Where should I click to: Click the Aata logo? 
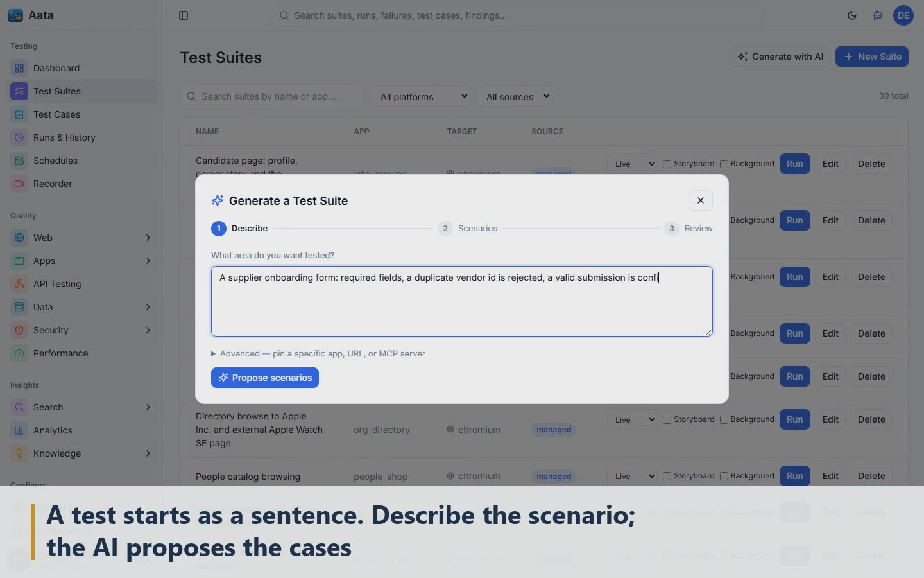[15, 15]
